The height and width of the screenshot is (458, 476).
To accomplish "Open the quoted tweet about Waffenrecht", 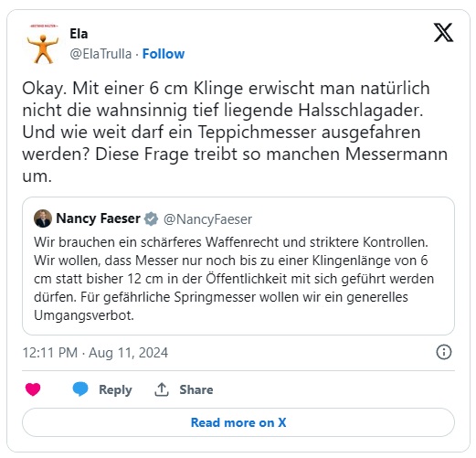I will pos(238,266).
